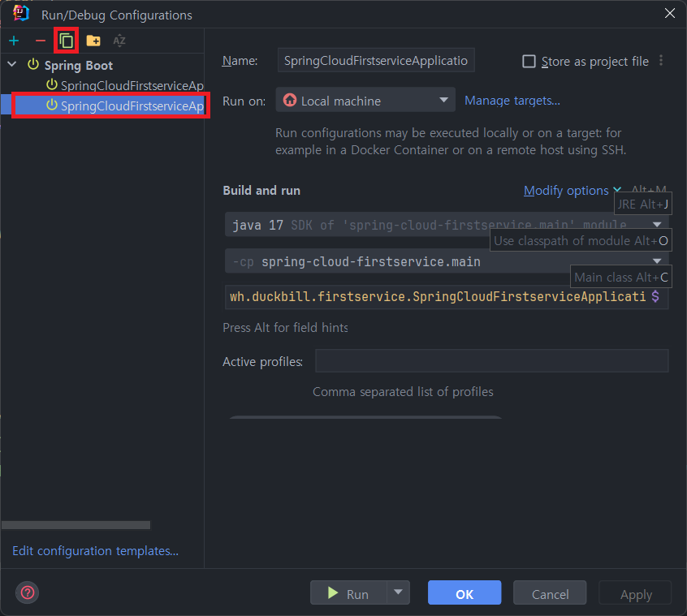The width and height of the screenshot is (687, 616).
Task: Edit the configuration Name field
Action: pyautogui.click(x=376, y=60)
